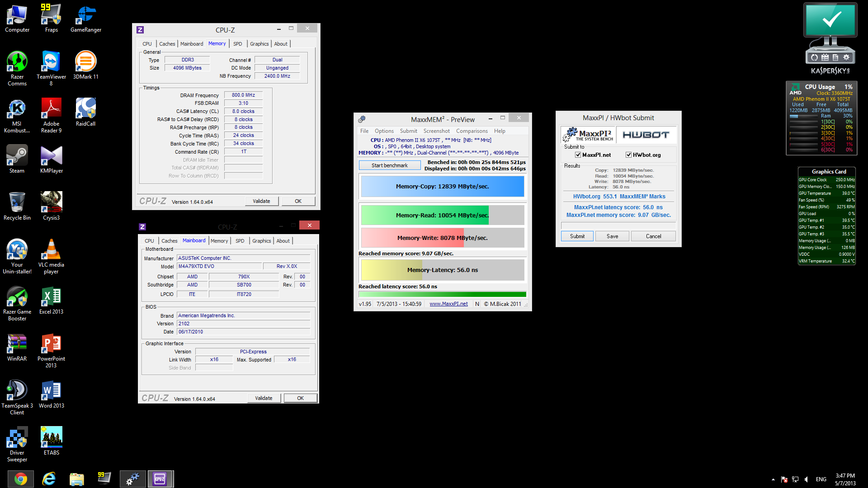
Task: Open MSI Kombustor desktop icon
Action: pos(17,116)
